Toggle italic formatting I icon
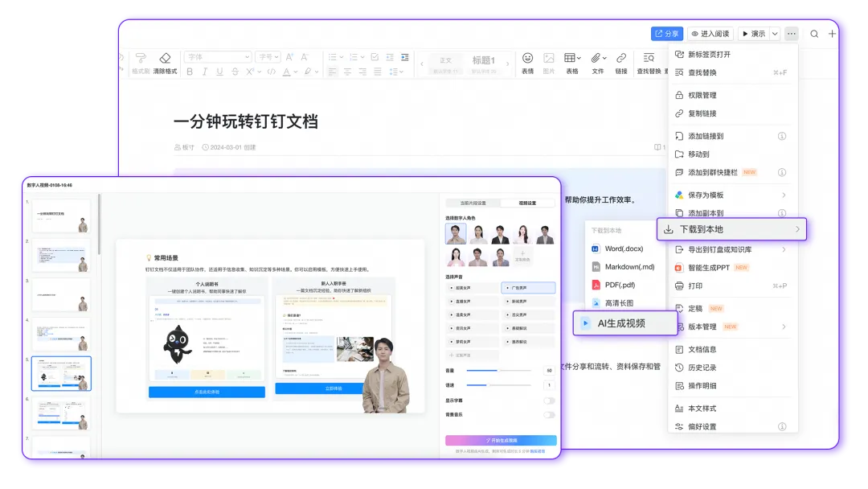The width and height of the screenshot is (868, 489). click(205, 72)
